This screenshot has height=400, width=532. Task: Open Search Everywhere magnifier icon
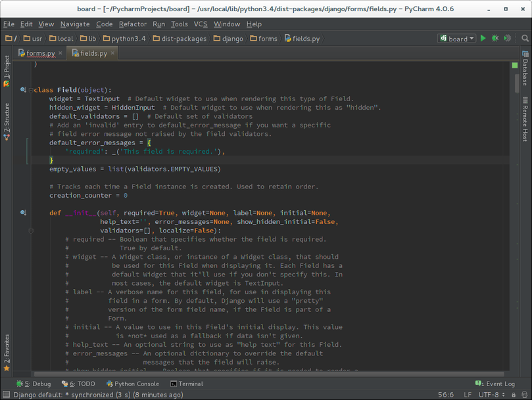pyautogui.click(x=525, y=38)
